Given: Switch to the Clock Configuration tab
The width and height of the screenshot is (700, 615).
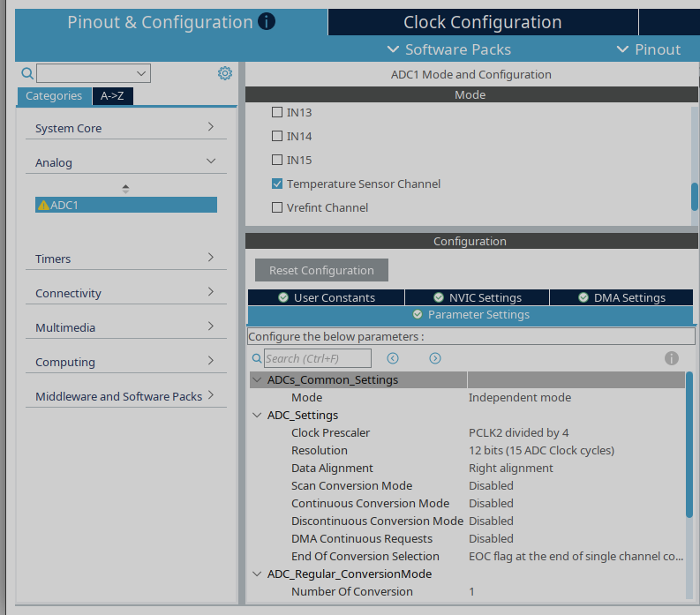Looking at the screenshot, I should pyautogui.click(x=482, y=22).
